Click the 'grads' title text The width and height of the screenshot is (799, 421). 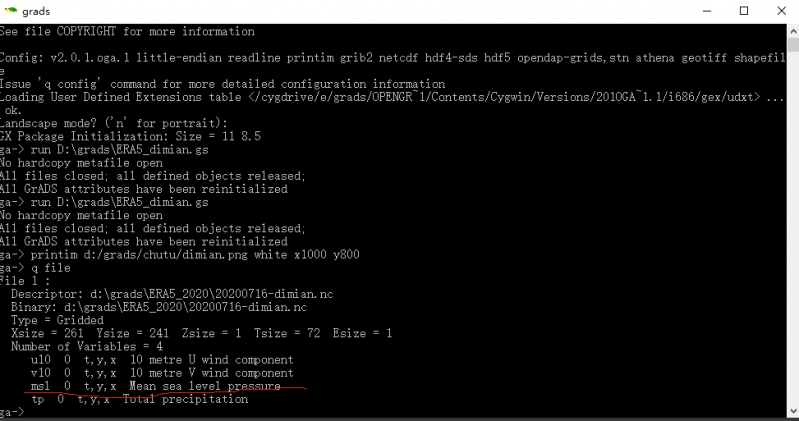(x=36, y=11)
